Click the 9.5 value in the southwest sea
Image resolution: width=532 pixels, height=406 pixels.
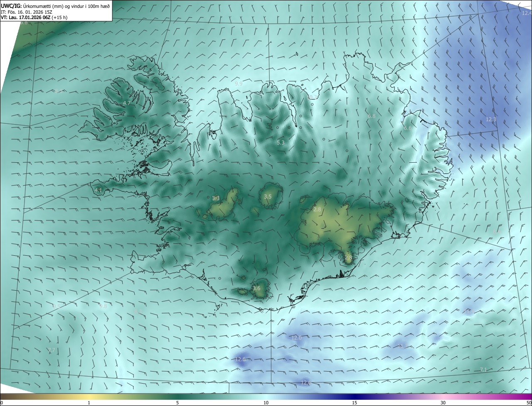[57, 306]
